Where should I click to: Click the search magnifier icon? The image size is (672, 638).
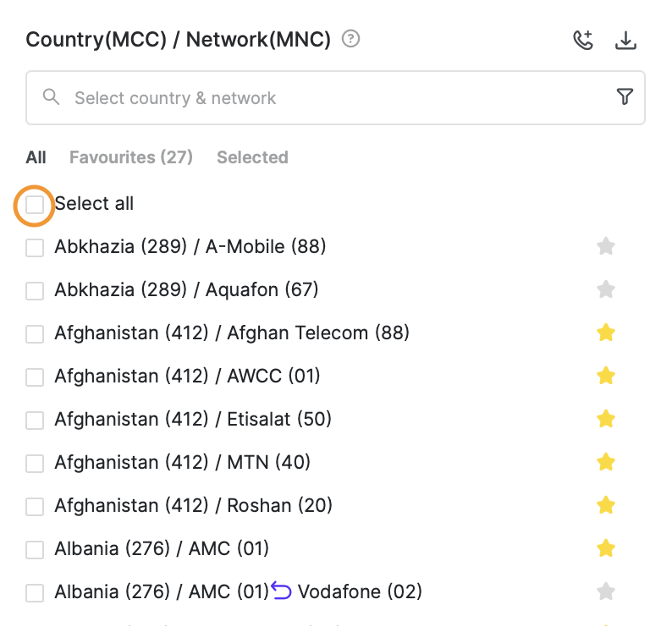(x=51, y=96)
